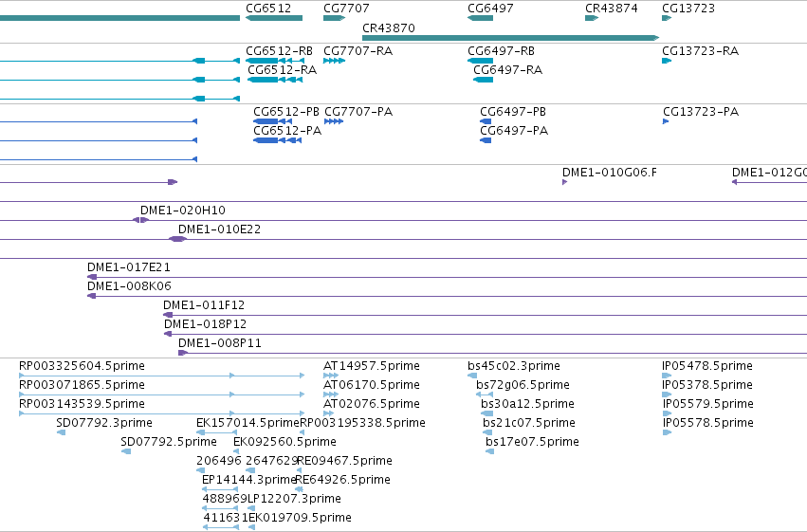Select the SD07792.3prime EST label
This screenshot has width=807, height=532.
click(x=104, y=423)
